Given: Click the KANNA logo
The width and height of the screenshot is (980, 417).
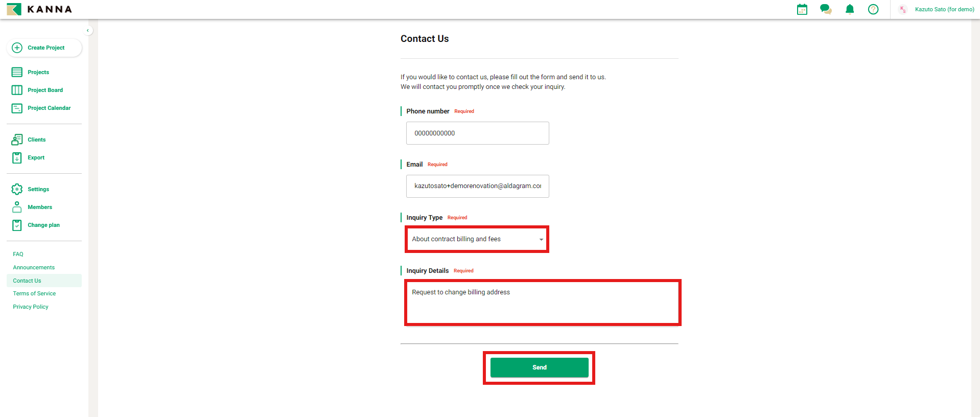Looking at the screenshot, I should coord(39,9).
